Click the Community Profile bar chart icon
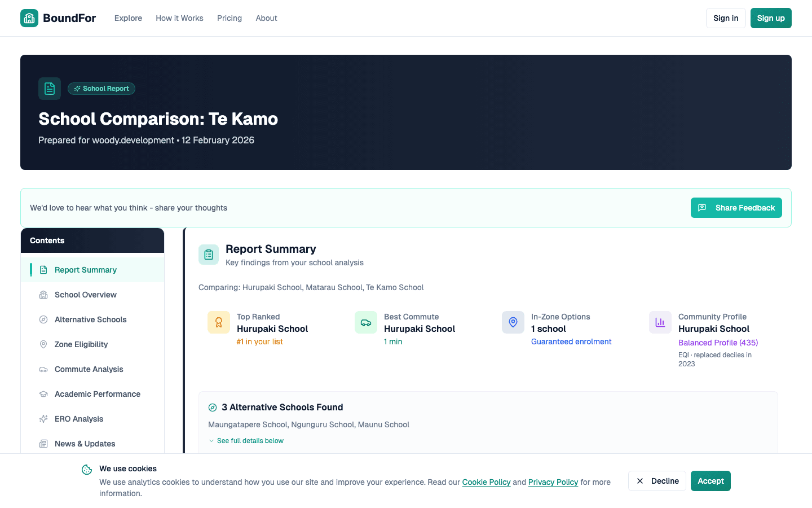Screen dimensions: 812x508 660,322
